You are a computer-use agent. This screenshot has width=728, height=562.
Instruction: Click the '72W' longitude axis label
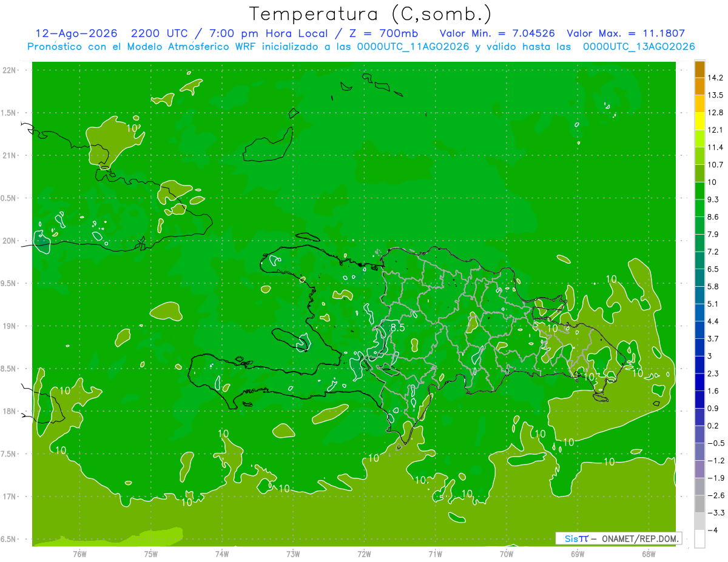pyautogui.click(x=364, y=554)
